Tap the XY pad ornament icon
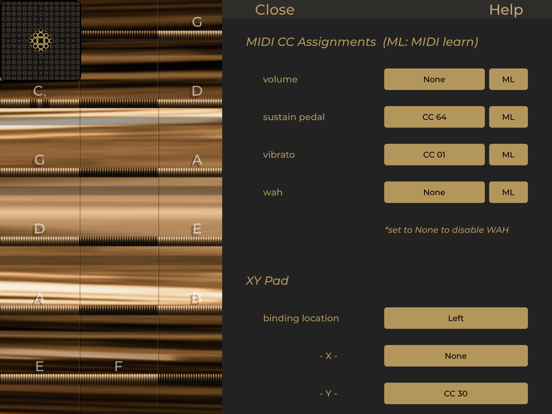The height and width of the screenshot is (414, 552). [40, 40]
